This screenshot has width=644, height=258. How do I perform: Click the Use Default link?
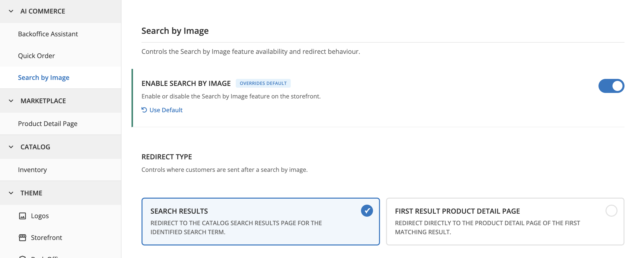coord(166,110)
